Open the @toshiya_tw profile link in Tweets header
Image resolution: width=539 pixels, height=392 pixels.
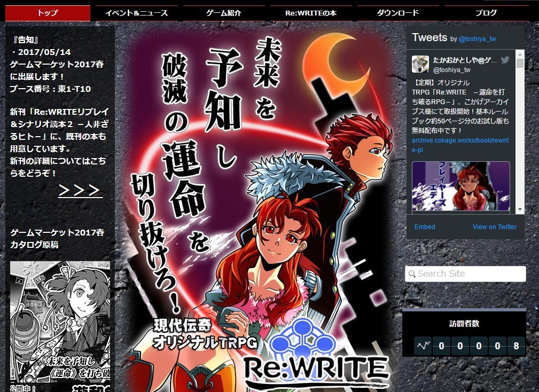[477, 39]
